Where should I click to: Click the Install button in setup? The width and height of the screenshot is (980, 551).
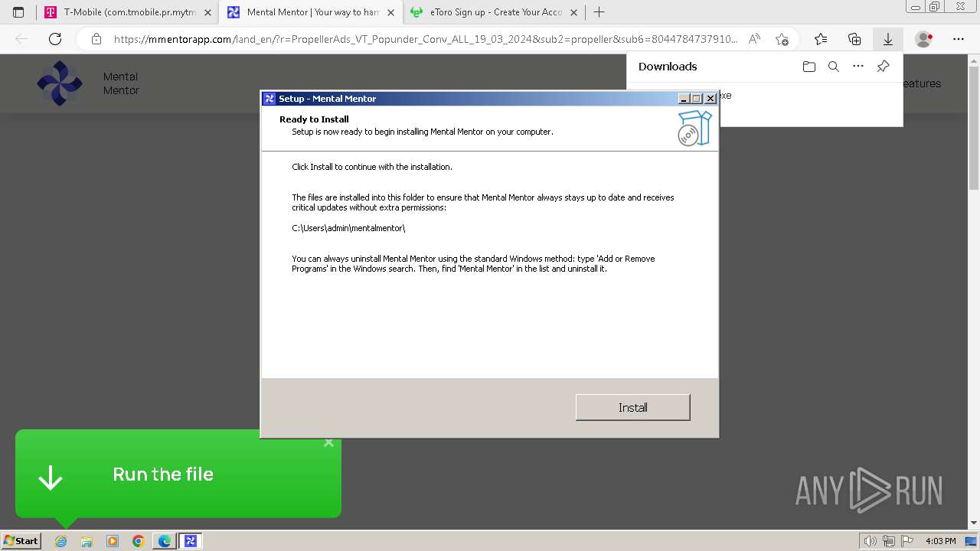tap(632, 407)
